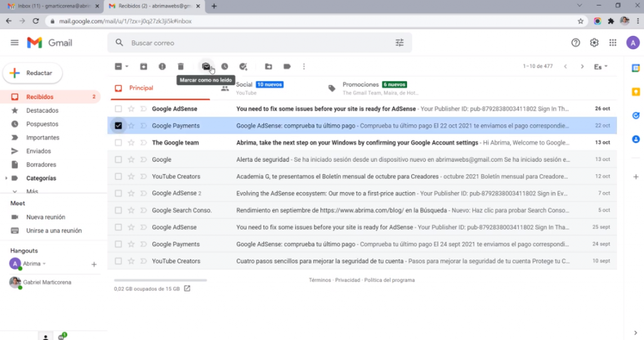Uncheck the Google Payments 22 oct email
644x340 pixels.
118,126
